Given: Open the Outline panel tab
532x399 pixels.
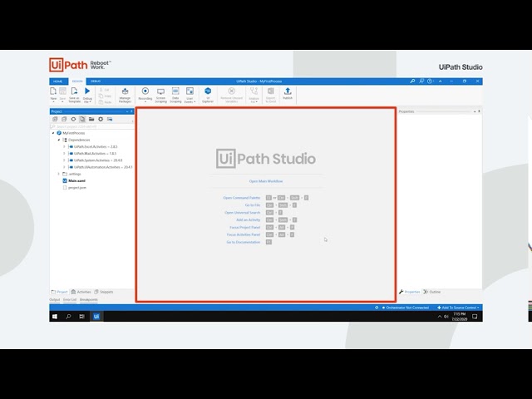Looking at the screenshot, I should coord(431,292).
